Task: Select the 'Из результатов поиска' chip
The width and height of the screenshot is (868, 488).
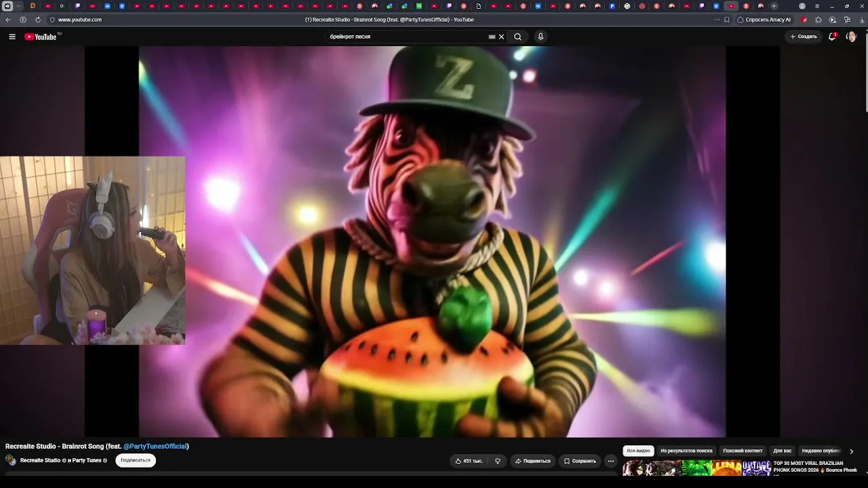Action: (x=686, y=451)
